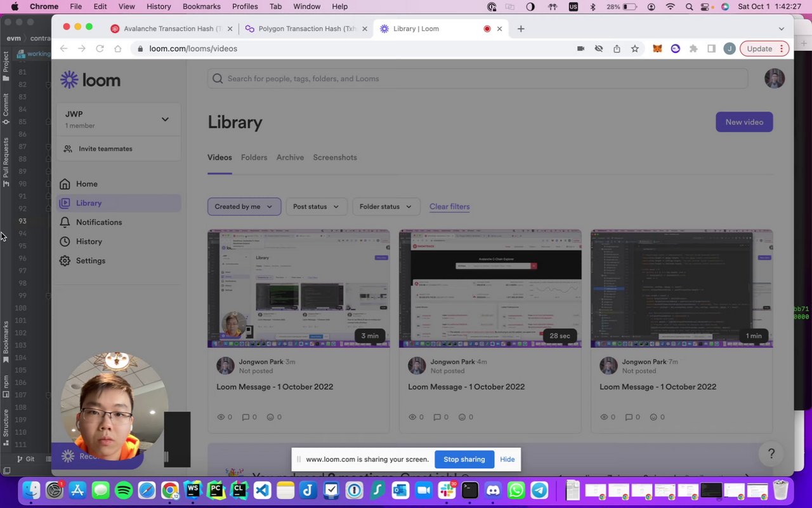Switch to the Folders tab

tap(254, 157)
